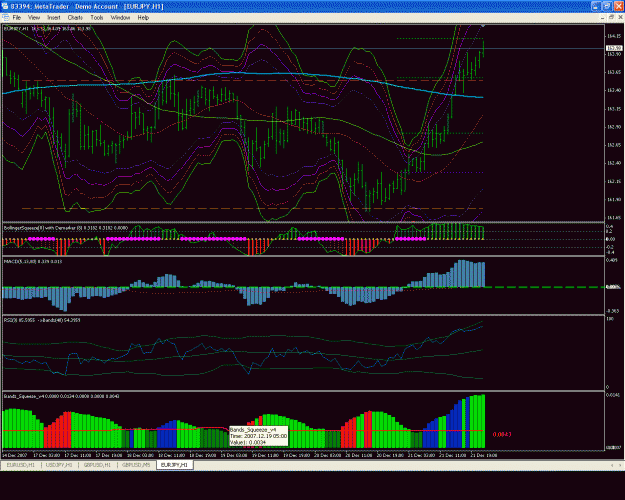The height and width of the screenshot is (500, 625).
Task: Open the Window menu
Action: click(120, 18)
